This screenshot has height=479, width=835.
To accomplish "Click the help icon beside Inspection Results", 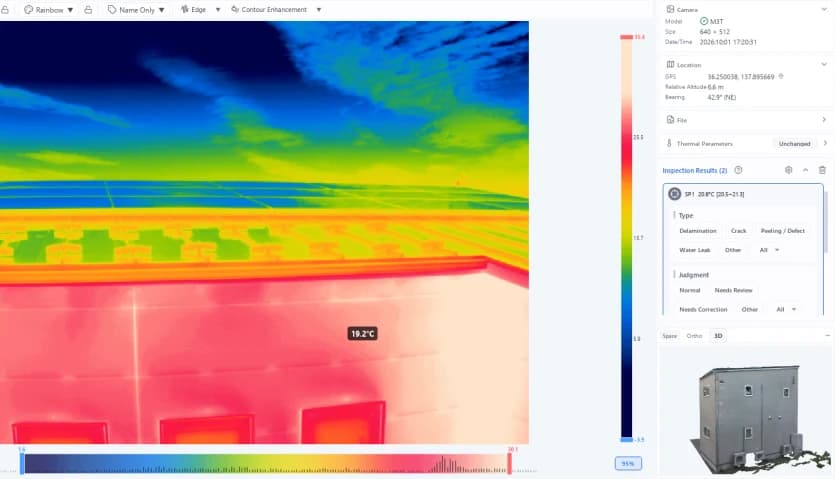I will coord(738,170).
